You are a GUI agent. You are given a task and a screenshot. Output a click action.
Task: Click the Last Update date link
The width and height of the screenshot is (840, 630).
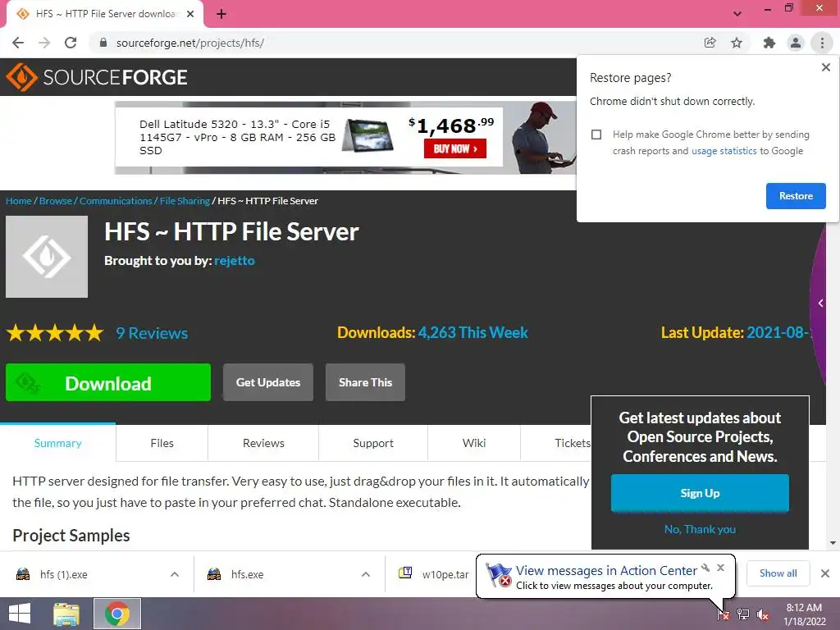(778, 333)
